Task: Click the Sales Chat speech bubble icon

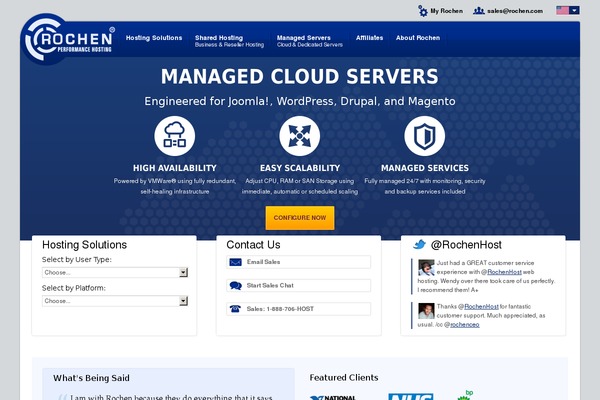Action: tap(235, 286)
